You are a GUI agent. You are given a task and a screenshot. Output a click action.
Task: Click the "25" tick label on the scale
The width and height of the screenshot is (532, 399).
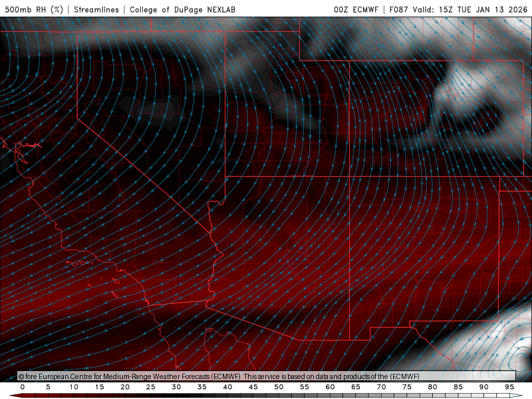click(151, 387)
